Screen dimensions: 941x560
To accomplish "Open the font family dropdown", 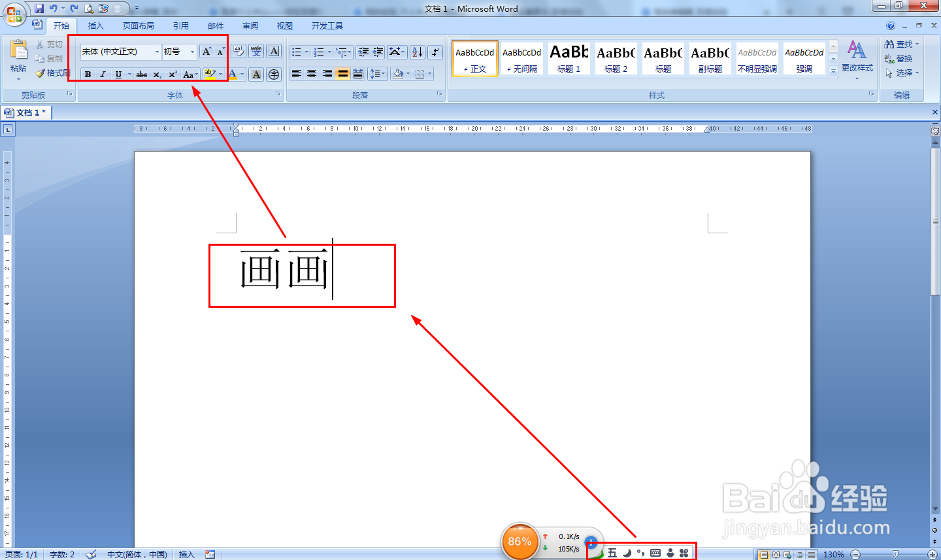I will coord(157,51).
